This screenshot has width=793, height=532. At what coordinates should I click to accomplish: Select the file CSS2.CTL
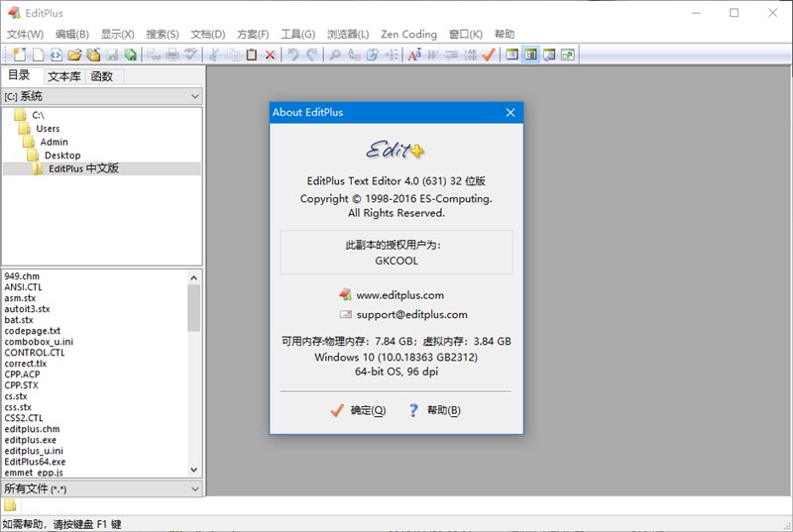24,418
